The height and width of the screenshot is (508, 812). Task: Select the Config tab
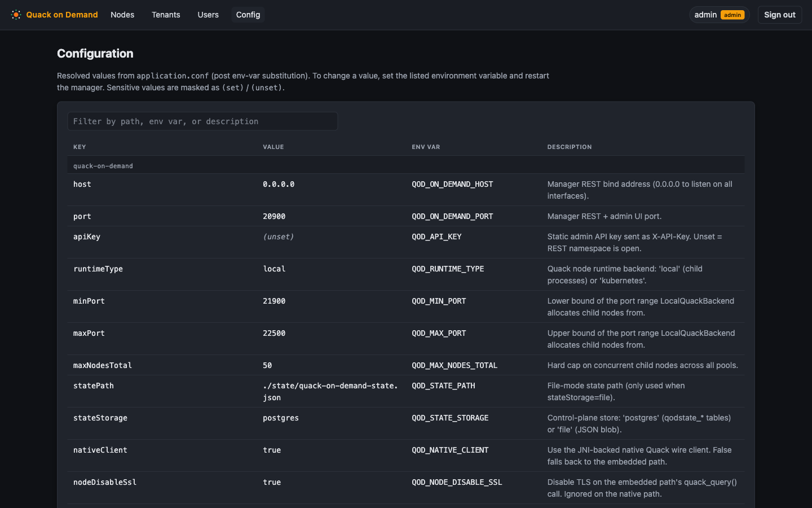248,15
